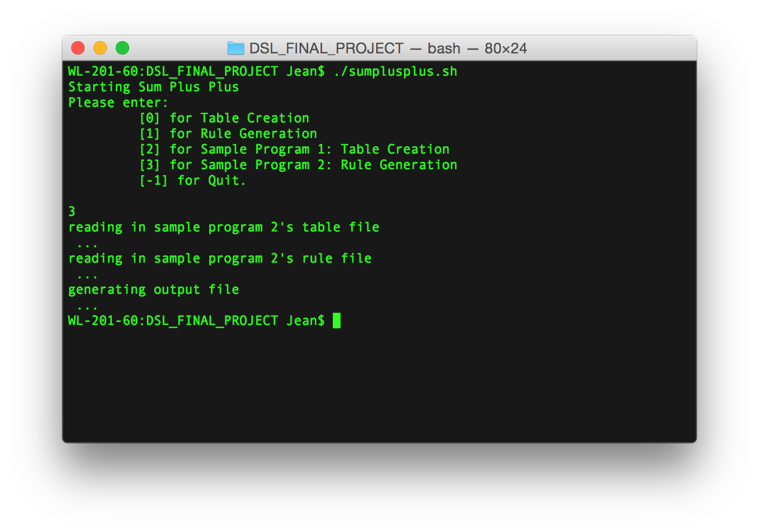Click the DSL_FINAL_PROJECT folder icon in title bar
Viewport: 759px width, 532px height.
[x=236, y=48]
